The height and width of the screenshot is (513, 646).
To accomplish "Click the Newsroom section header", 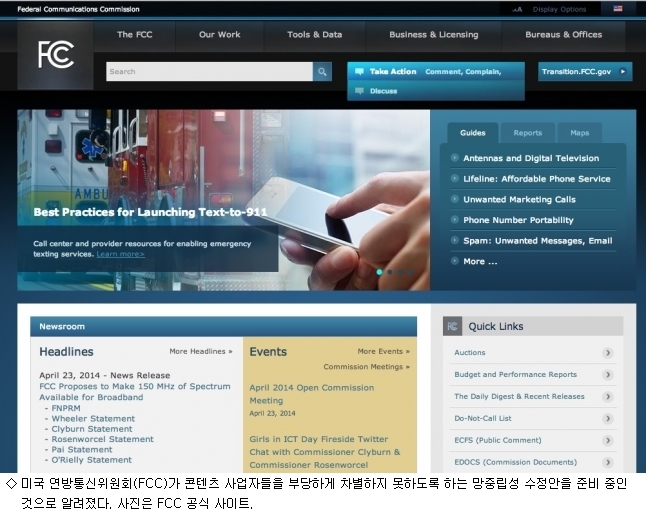I will [224, 327].
